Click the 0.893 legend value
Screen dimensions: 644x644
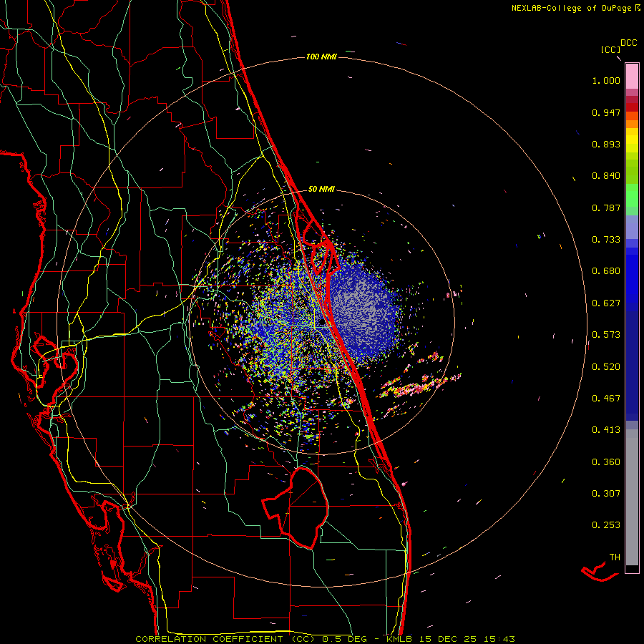pos(606,144)
